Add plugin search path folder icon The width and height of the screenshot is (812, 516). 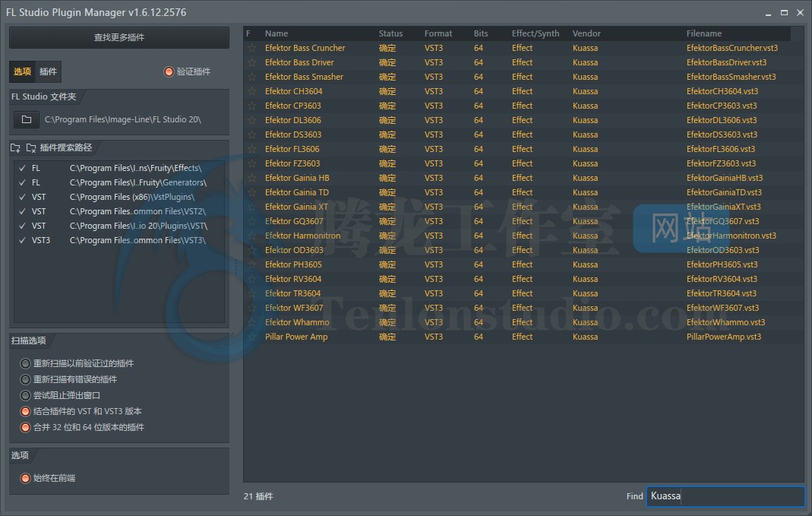15,147
